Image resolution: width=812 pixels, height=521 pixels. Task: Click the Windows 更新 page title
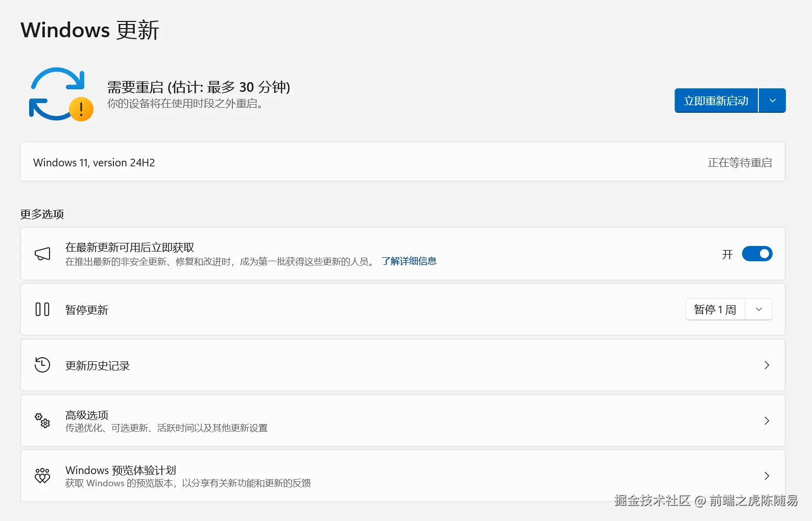tap(90, 30)
